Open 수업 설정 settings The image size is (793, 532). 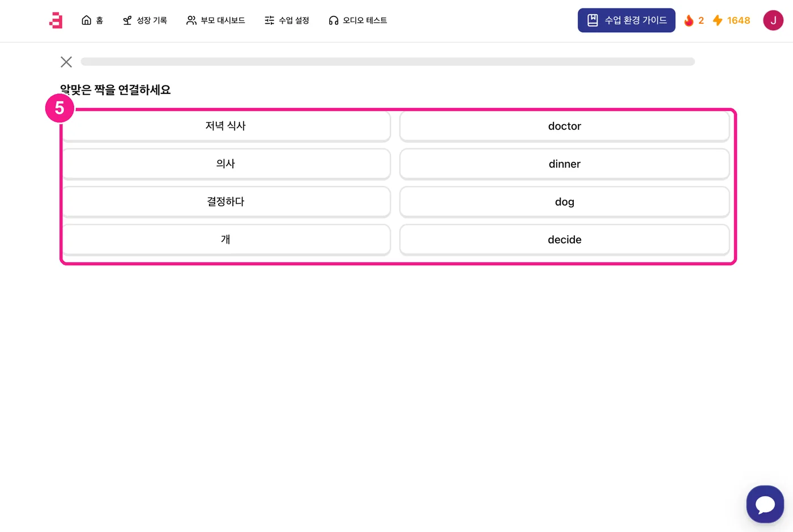(x=287, y=20)
